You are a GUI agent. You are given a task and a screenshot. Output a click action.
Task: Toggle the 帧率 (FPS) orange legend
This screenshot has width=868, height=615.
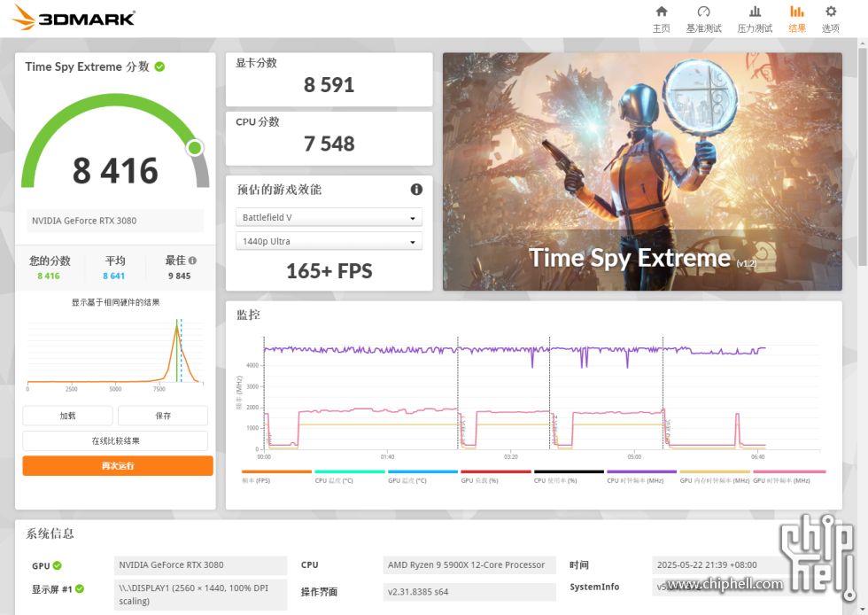276,476
